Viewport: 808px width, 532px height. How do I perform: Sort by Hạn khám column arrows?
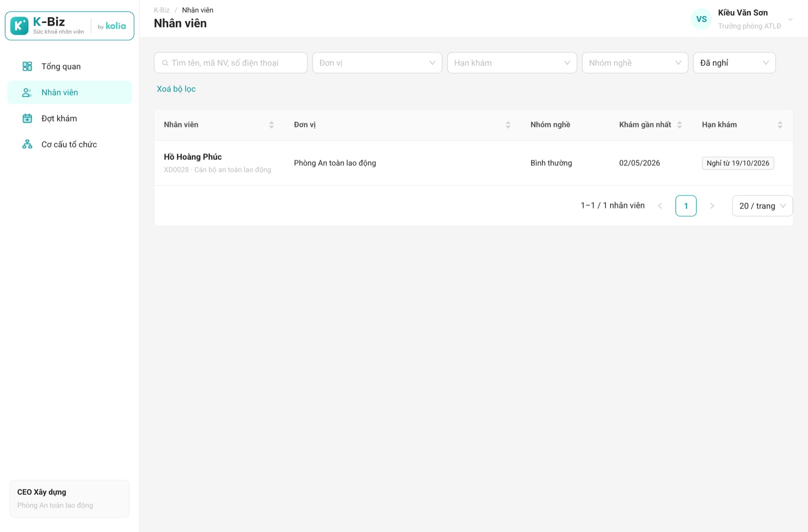pos(780,125)
